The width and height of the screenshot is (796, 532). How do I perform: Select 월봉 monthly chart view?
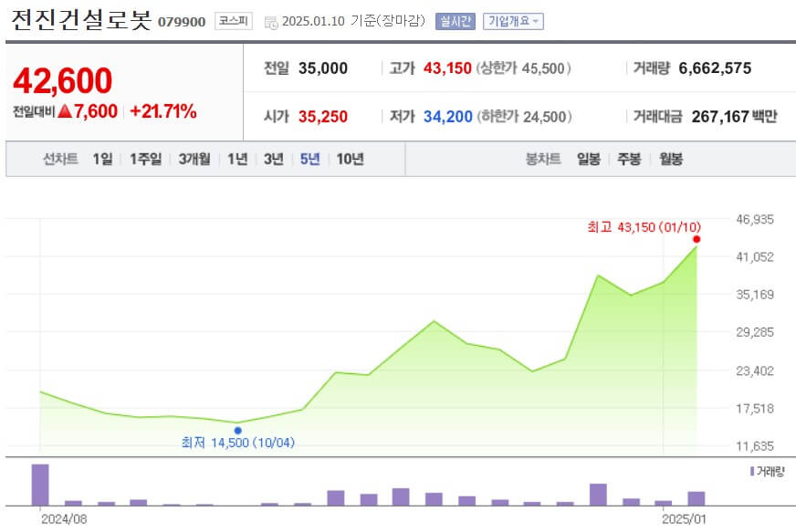click(670, 158)
